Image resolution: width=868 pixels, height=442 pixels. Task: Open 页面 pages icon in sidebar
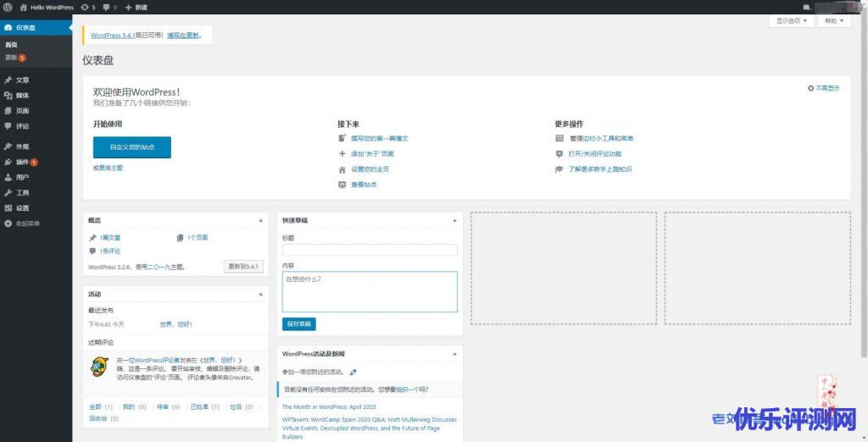(8, 111)
